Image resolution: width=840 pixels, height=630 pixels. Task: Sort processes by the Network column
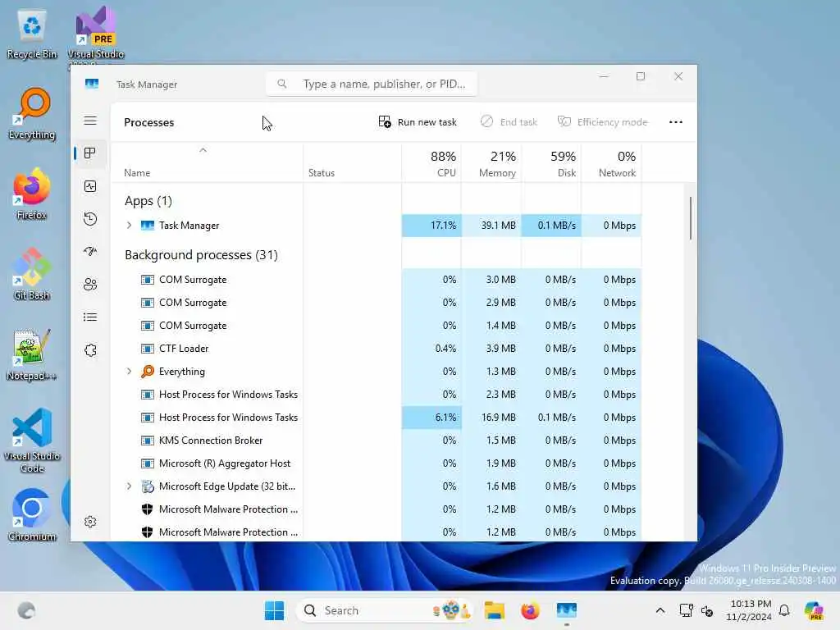pyautogui.click(x=612, y=163)
